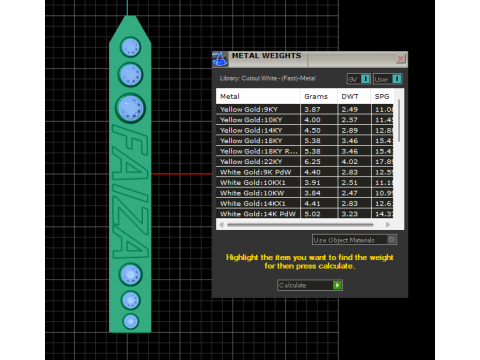This screenshot has height=360, width=480.
Task: Select the White Gold:10KW row
Action: [x=305, y=193]
